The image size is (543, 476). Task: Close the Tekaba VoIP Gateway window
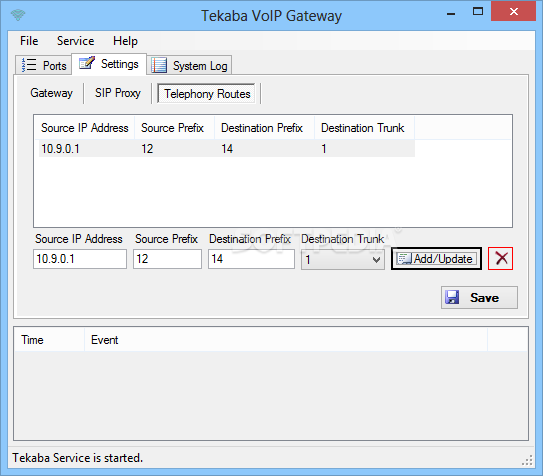tap(514, 11)
